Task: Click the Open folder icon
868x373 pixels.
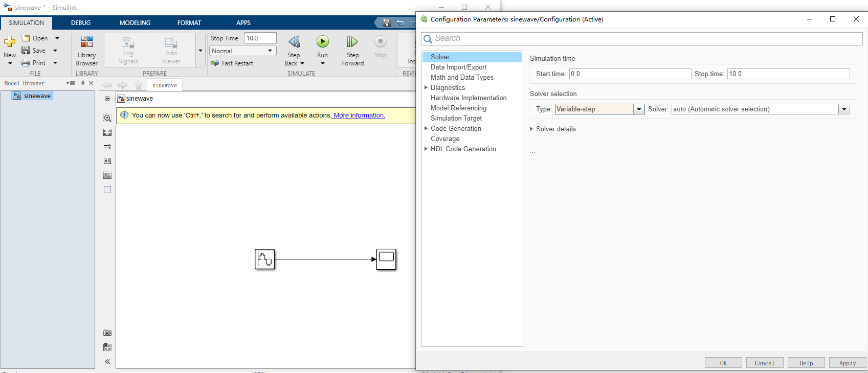Action: pos(26,38)
